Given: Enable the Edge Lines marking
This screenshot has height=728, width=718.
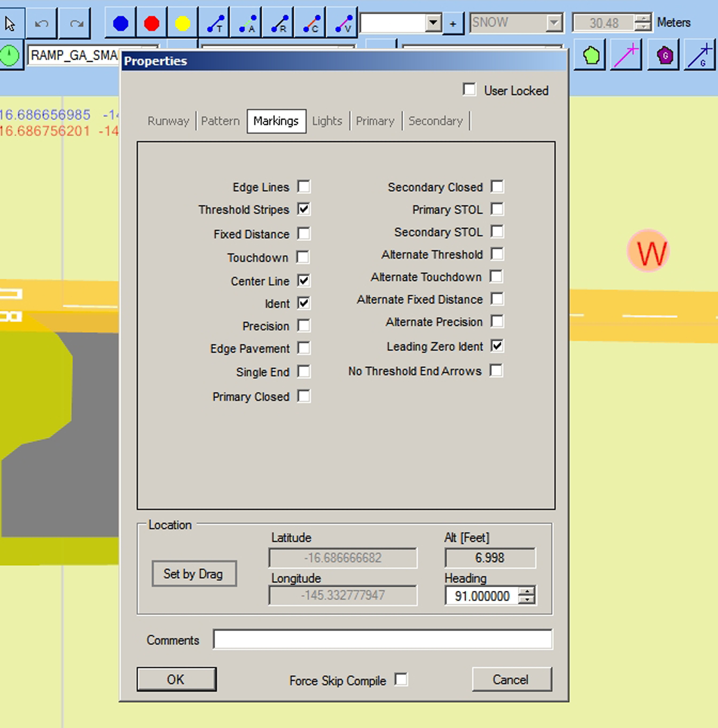Looking at the screenshot, I should click(x=305, y=186).
